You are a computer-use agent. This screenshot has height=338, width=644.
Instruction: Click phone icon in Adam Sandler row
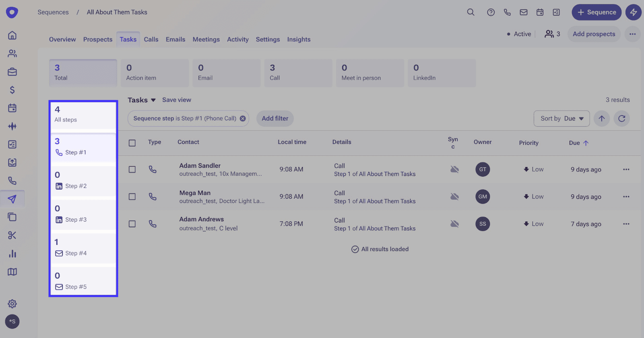click(x=153, y=169)
